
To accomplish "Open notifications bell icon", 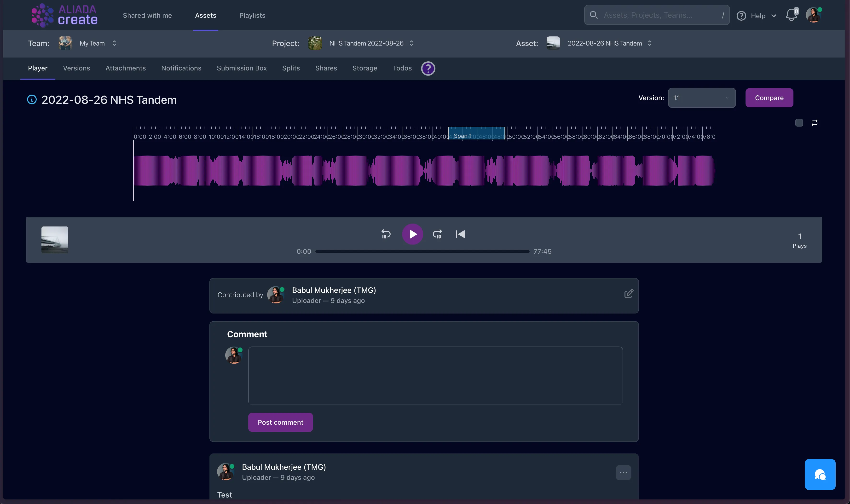I will coord(791,15).
